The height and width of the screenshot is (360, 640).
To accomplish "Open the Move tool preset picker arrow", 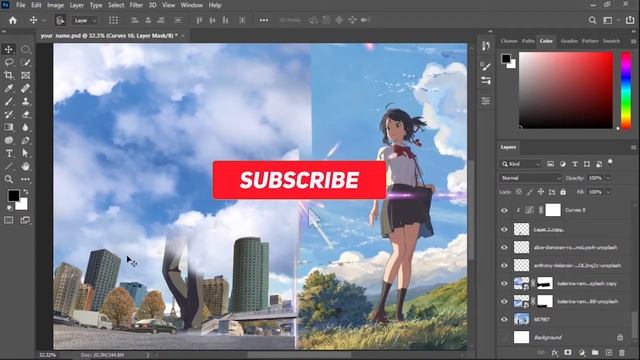I will pyautogui.click(x=44, y=20).
